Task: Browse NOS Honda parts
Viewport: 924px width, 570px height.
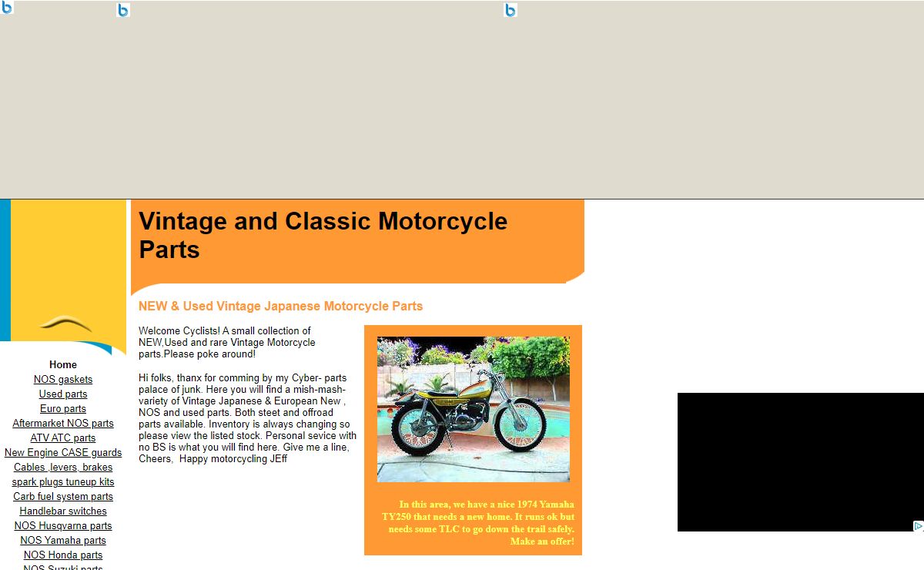Action: 63,555
